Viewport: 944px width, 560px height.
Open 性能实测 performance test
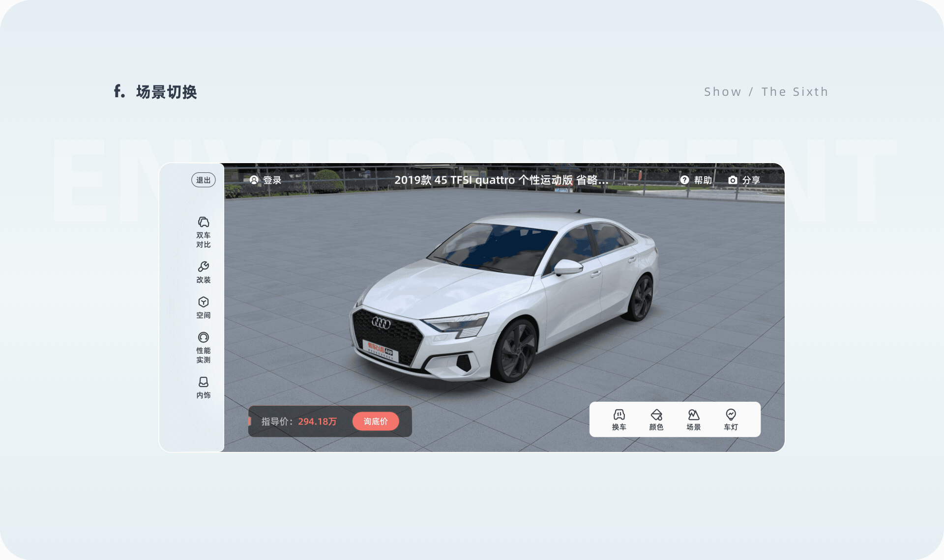tap(203, 347)
